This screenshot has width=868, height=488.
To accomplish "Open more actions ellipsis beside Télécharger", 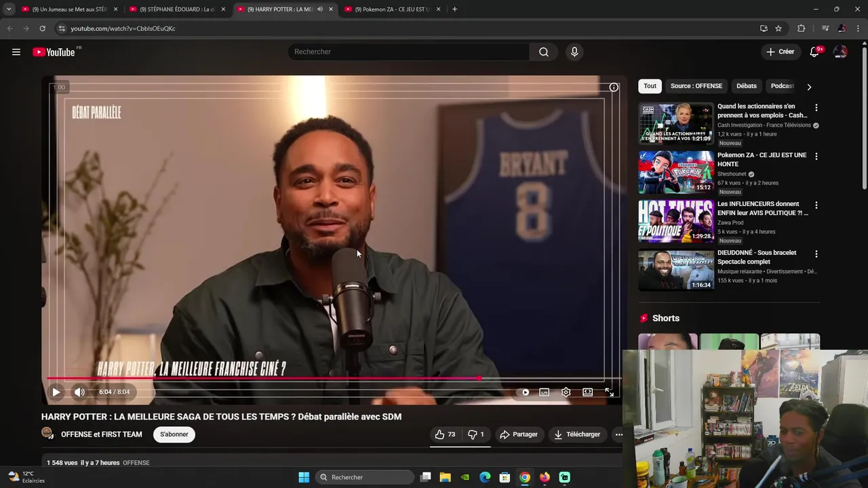I will coord(618,434).
